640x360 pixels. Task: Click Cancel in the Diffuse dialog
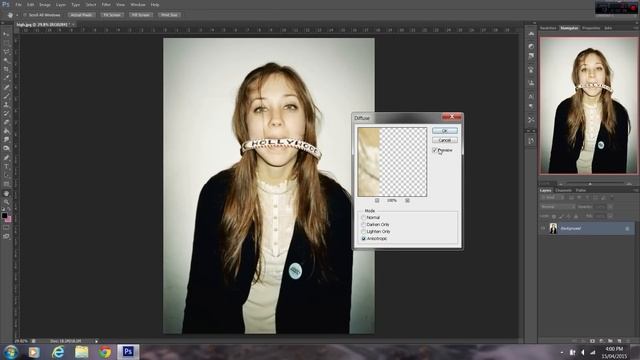tap(444, 140)
